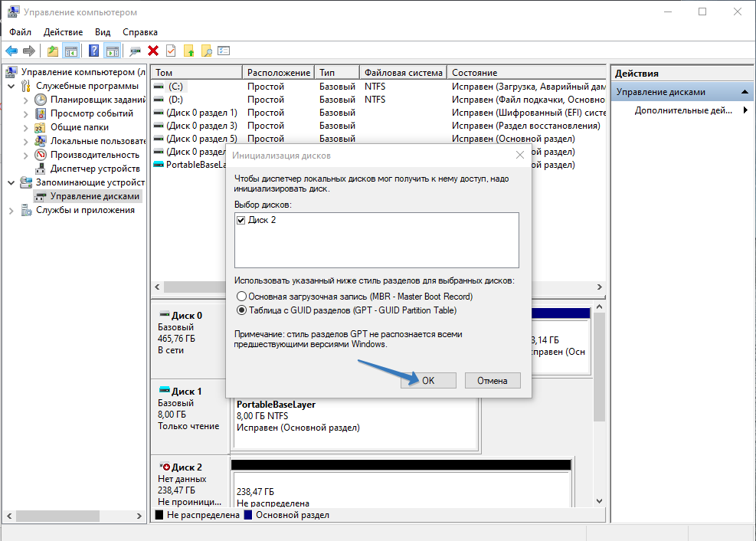Click the blue Back arrow in toolbar
This screenshot has height=541, width=756.
11,51
